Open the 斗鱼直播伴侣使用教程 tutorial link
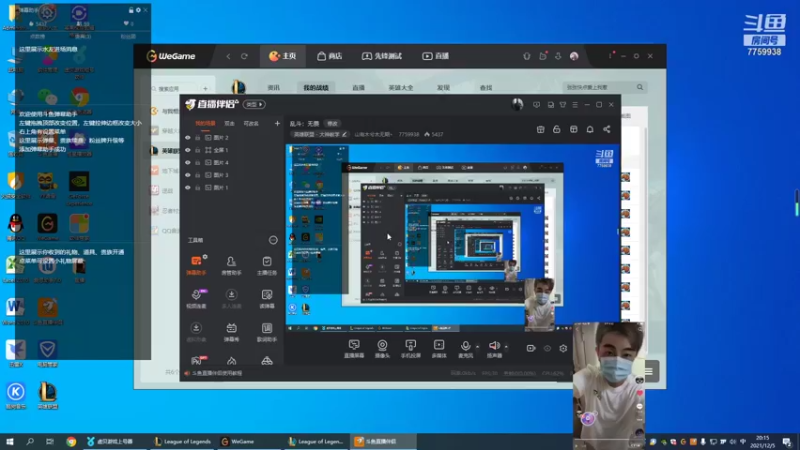 [x=217, y=373]
